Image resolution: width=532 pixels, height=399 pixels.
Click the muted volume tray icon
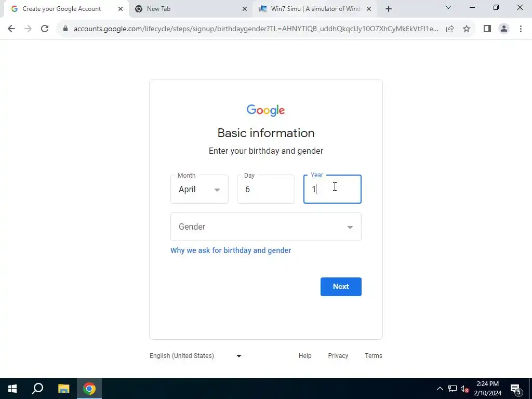coord(465,389)
